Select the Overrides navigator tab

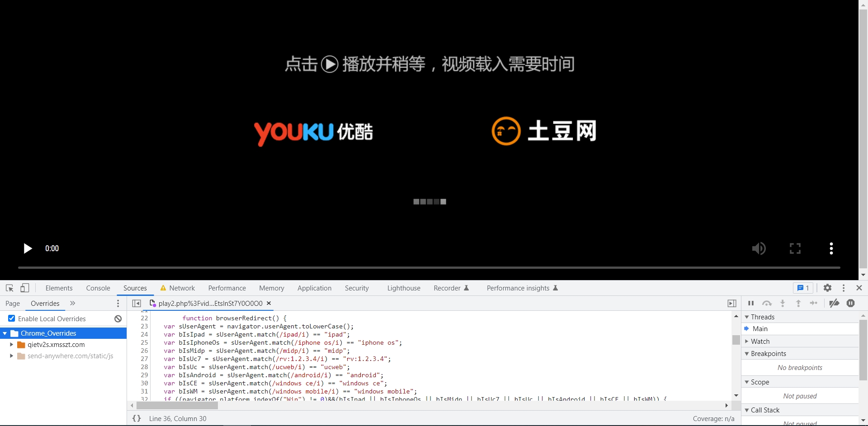(45, 304)
